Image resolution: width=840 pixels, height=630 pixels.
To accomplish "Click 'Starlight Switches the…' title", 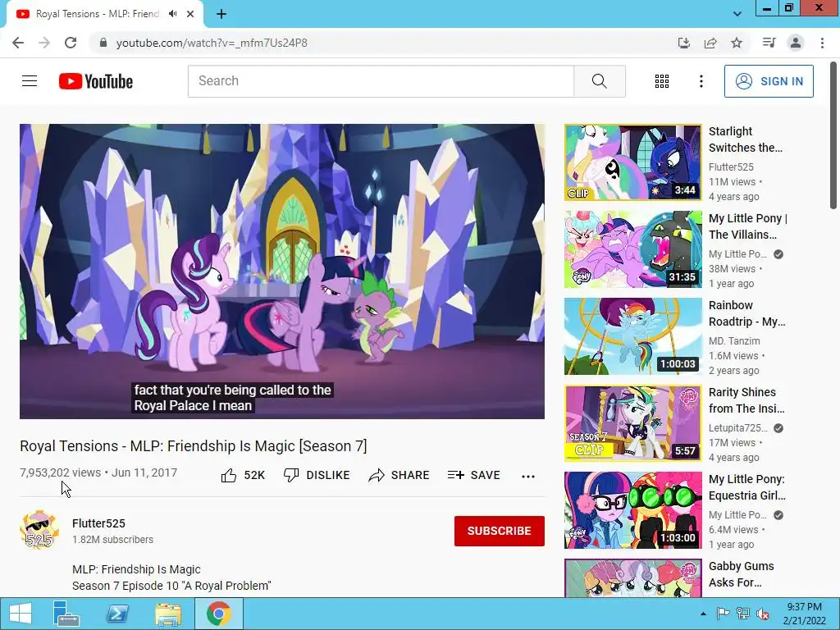I will [745, 139].
